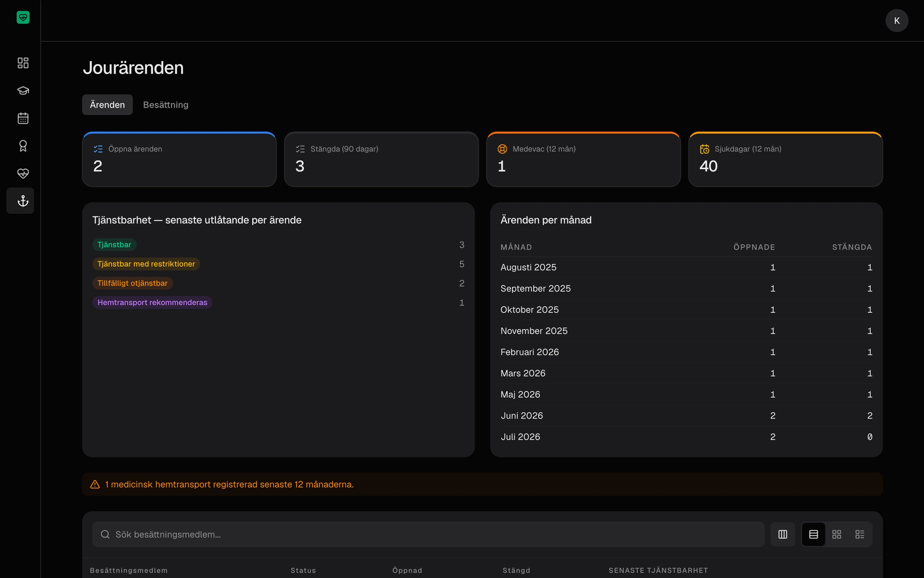This screenshot has height=578, width=924.
Task: Open the calendar sidebar icon
Action: coord(23,118)
